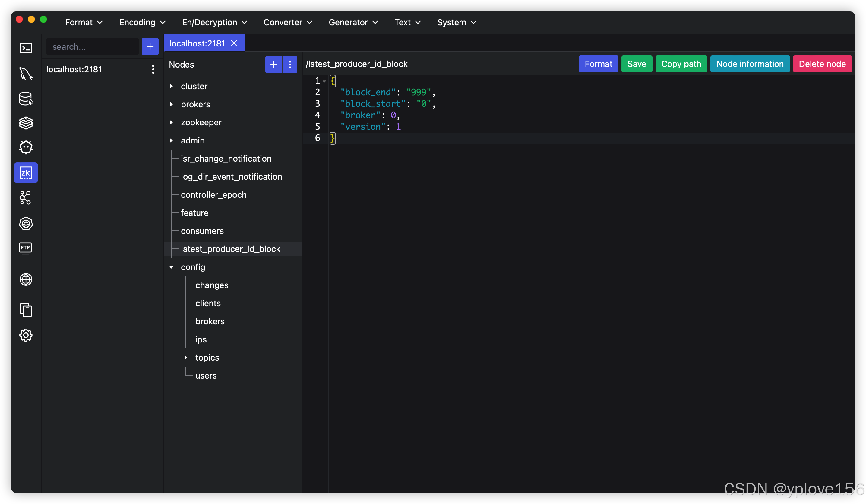This screenshot has height=504, width=866.
Task: Open the database tool sidebar icon
Action: [26, 99]
